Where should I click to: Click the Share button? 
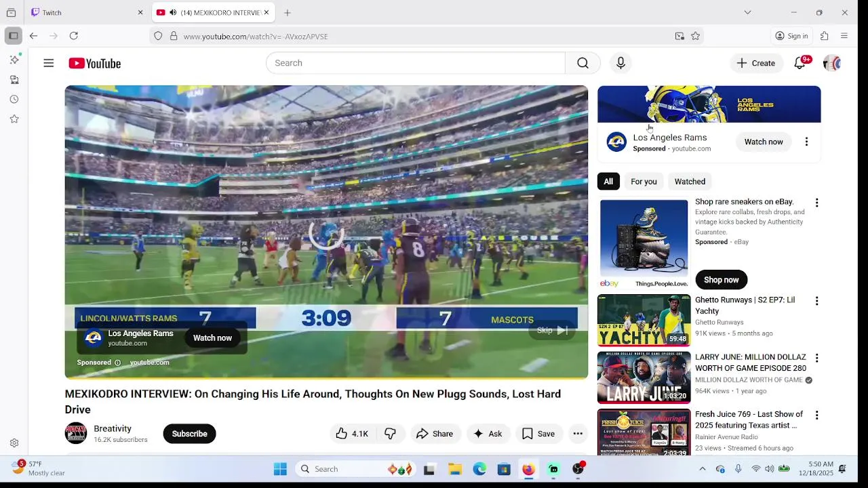coord(435,434)
